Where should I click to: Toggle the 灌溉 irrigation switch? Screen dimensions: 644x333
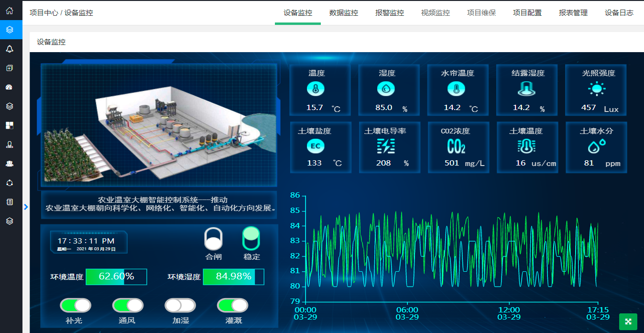point(233,305)
